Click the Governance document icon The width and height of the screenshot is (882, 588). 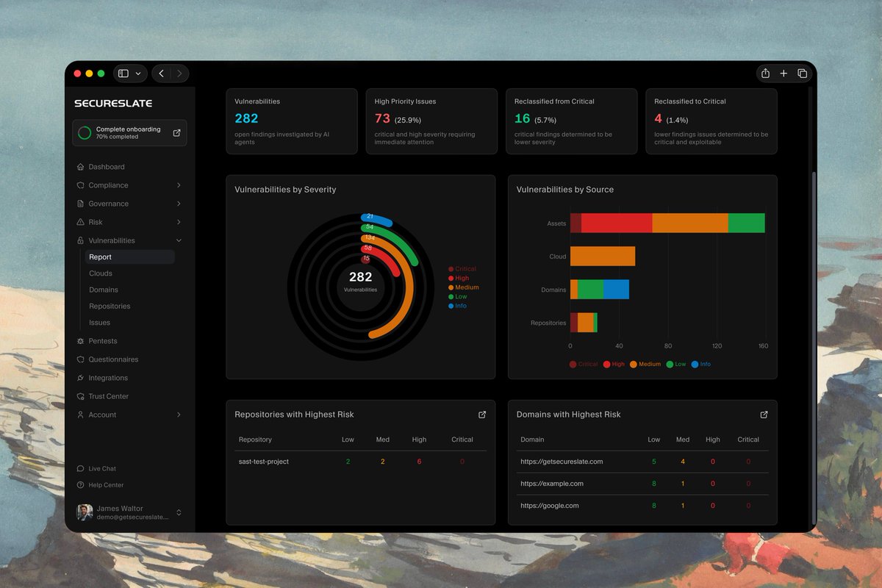coord(81,204)
